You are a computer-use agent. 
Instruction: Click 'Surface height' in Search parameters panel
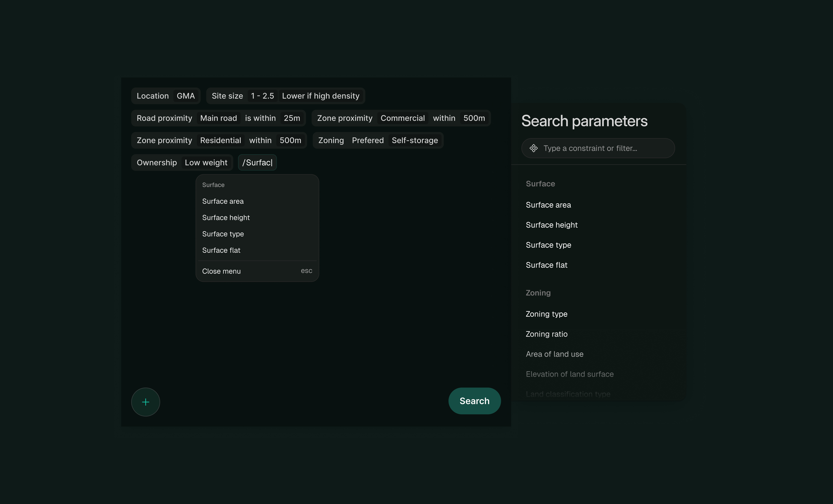(x=551, y=225)
